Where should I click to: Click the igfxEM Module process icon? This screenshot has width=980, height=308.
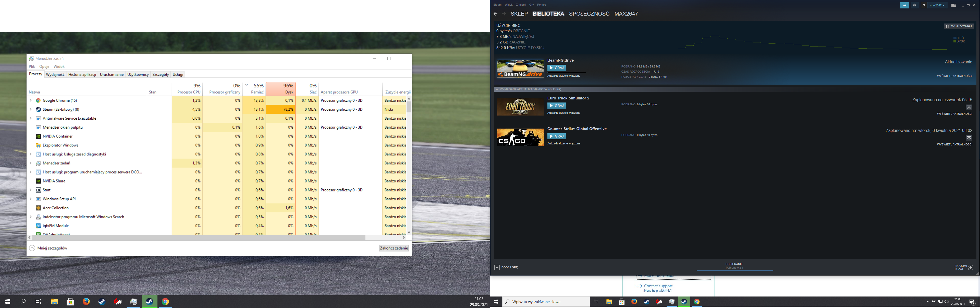click(x=38, y=226)
